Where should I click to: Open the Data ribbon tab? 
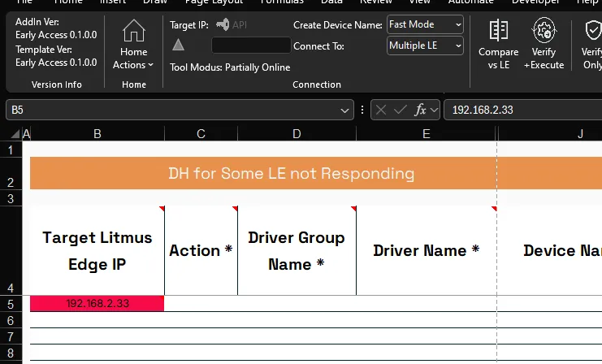pyautogui.click(x=331, y=2)
